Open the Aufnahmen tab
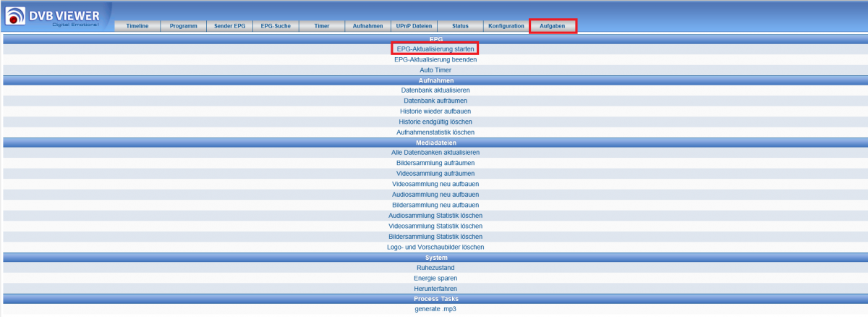The width and height of the screenshot is (868, 317). pyautogui.click(x=368, y=26)
